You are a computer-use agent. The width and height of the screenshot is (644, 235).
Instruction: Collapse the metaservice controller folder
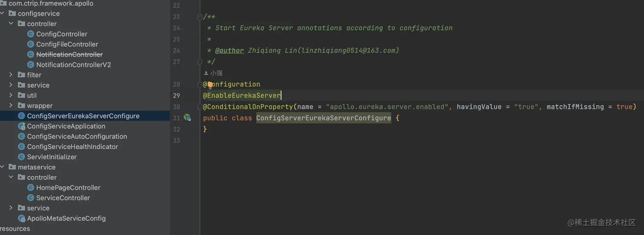tap(11, 177)
